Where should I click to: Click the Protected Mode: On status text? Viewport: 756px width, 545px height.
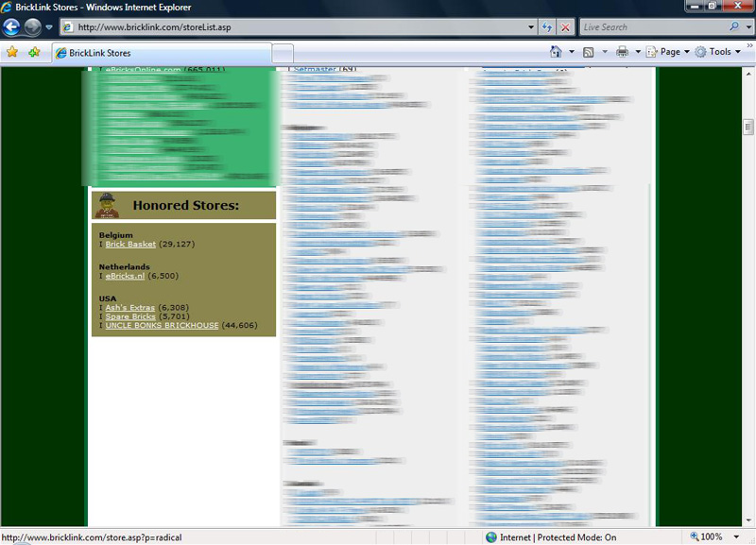click(576, 537)
